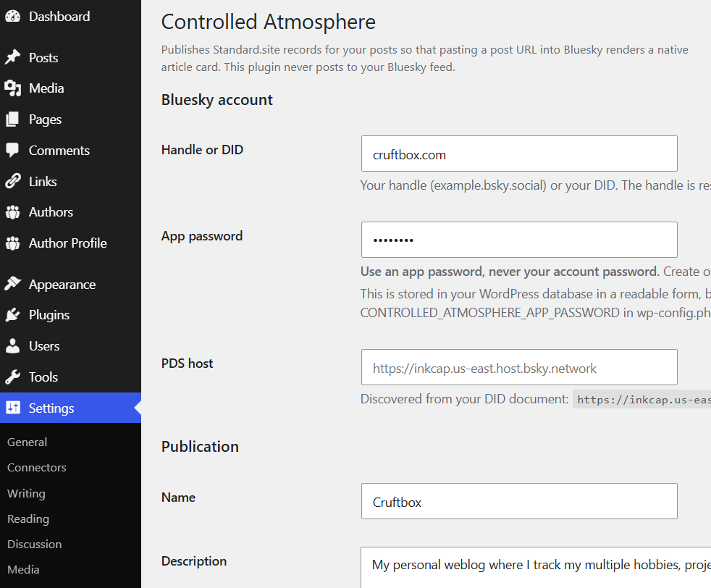Click the 'App password' label
711x588 pixels.
pyautogui.click(x=202, y=236)
